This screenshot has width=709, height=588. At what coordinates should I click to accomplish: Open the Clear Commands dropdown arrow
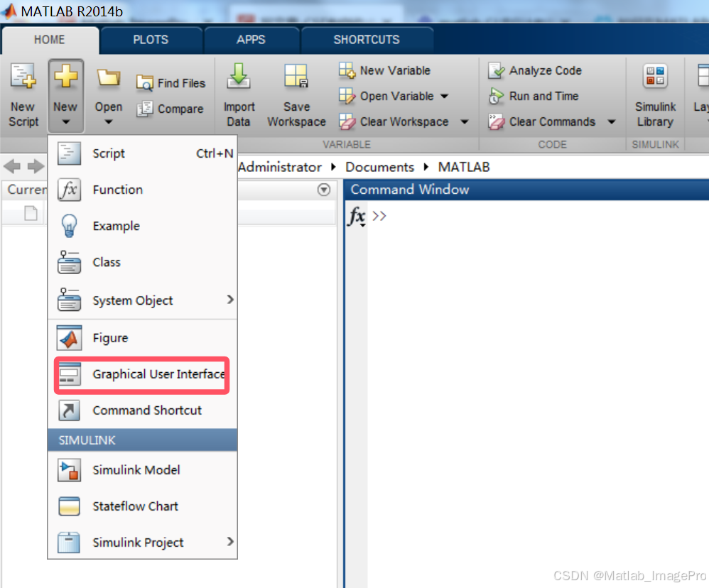click(612, 122)
